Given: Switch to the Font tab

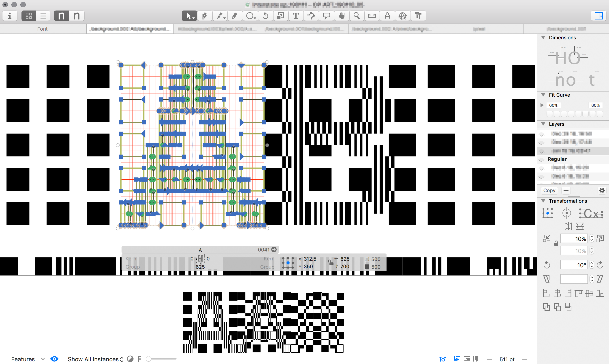Looking at the screenshot, I should (43, 29).
